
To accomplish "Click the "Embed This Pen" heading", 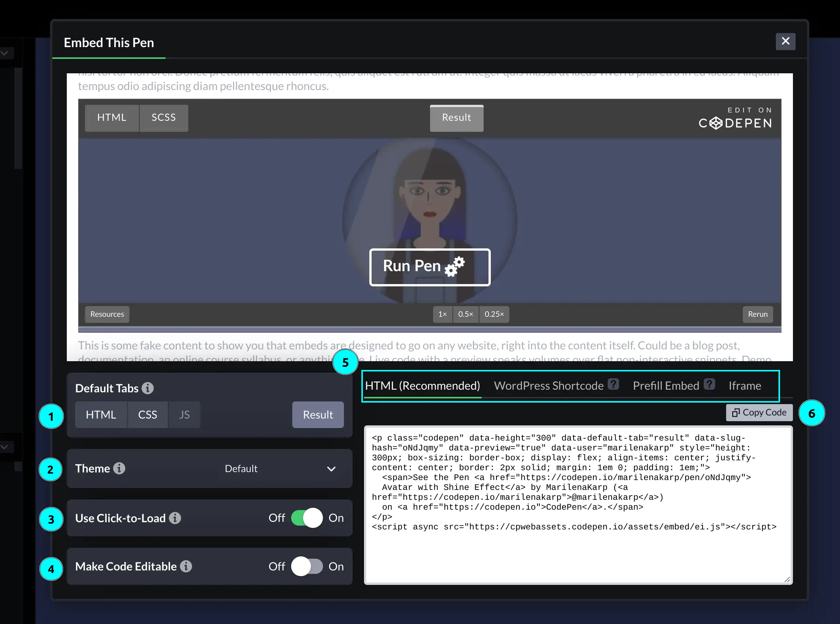I will (109, 43).
